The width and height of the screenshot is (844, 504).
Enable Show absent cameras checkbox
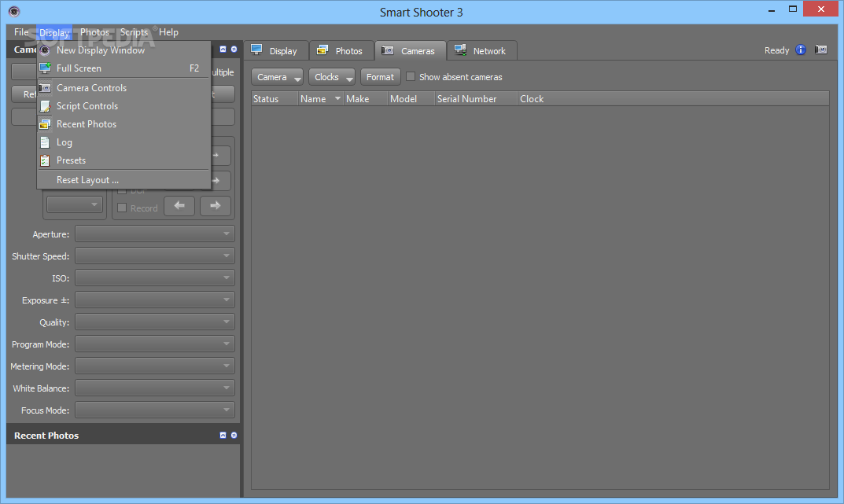tap(411, 76)
